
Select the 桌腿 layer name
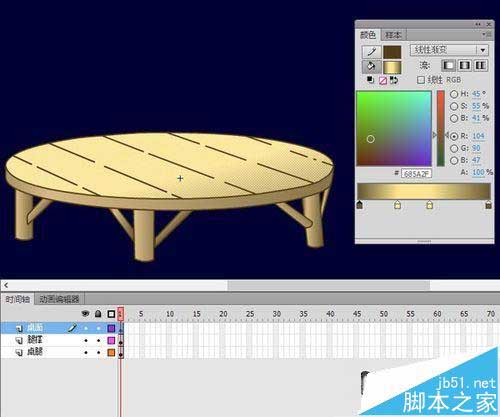coord(35,352)
